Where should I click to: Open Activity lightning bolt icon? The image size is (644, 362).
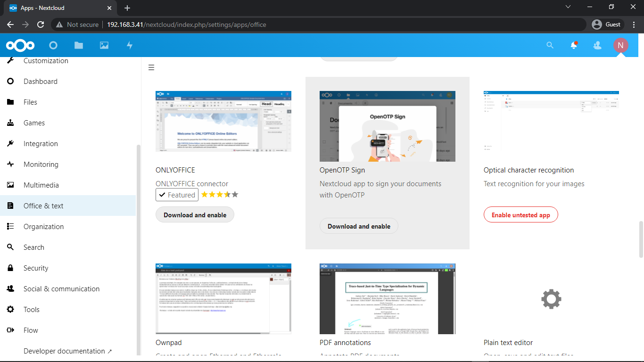[130, 45]
